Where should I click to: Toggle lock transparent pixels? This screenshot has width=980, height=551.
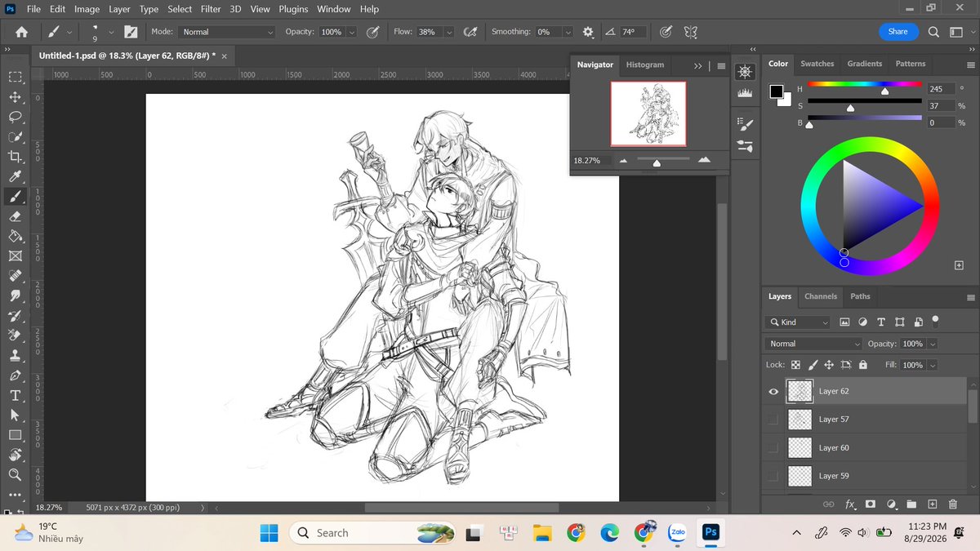[795, 365]
